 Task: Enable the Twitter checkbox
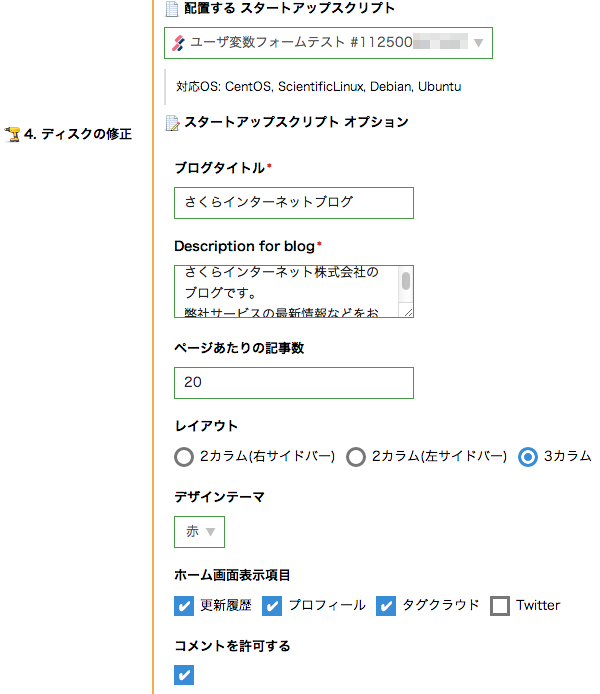click(500, 606)
